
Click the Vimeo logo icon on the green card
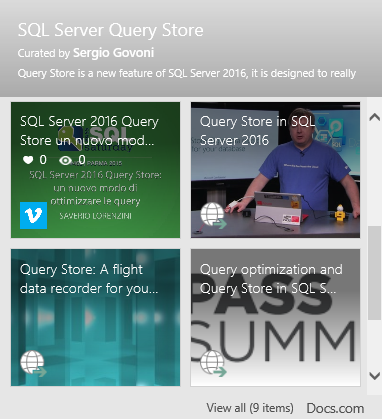tap(33, 215)
